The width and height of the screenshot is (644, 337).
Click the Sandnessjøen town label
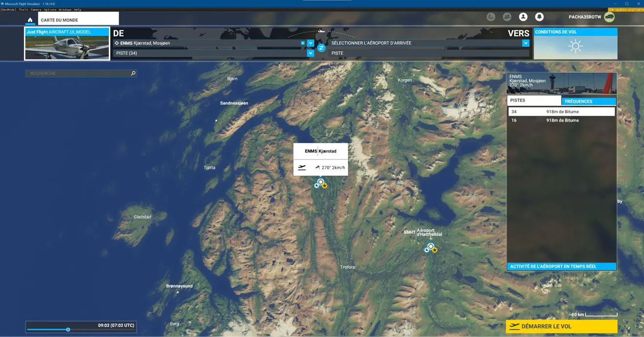[x=234, y=103]
